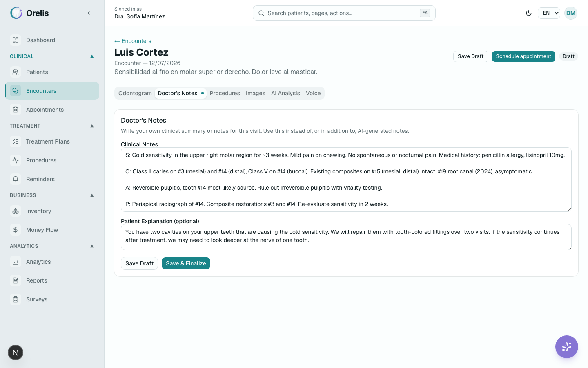The width and height of the screenshot is (588, 368).
Task: Click Save Draft below the notes
Action: (139, 263)
